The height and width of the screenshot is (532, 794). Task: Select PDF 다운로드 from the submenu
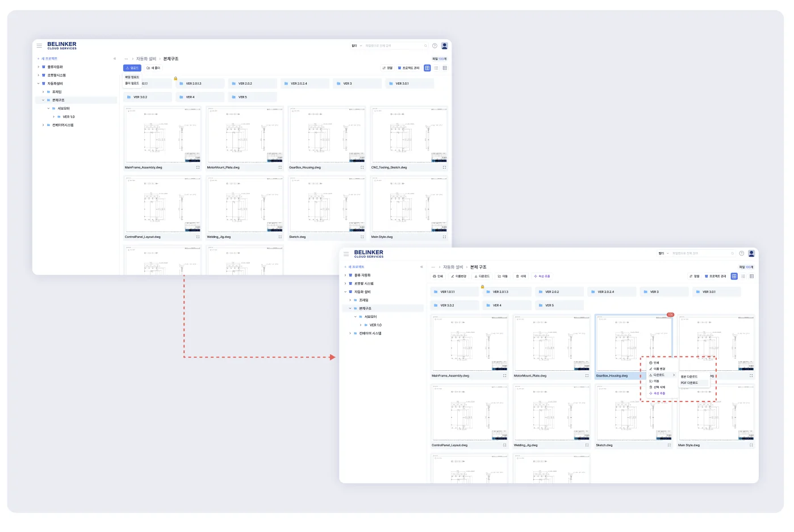tap(689, 383)
